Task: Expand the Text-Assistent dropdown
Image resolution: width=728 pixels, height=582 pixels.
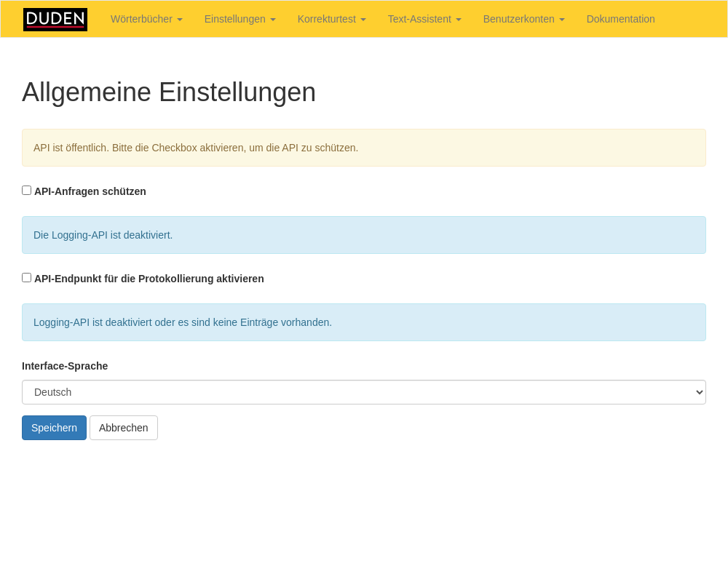Action: (424, 20)
